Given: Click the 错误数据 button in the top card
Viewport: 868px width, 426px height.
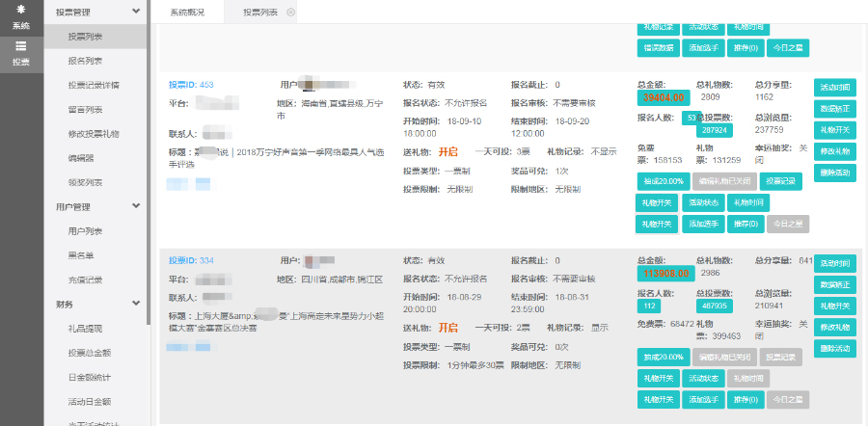Looking at the screenshot, I should tap(658, 47).
